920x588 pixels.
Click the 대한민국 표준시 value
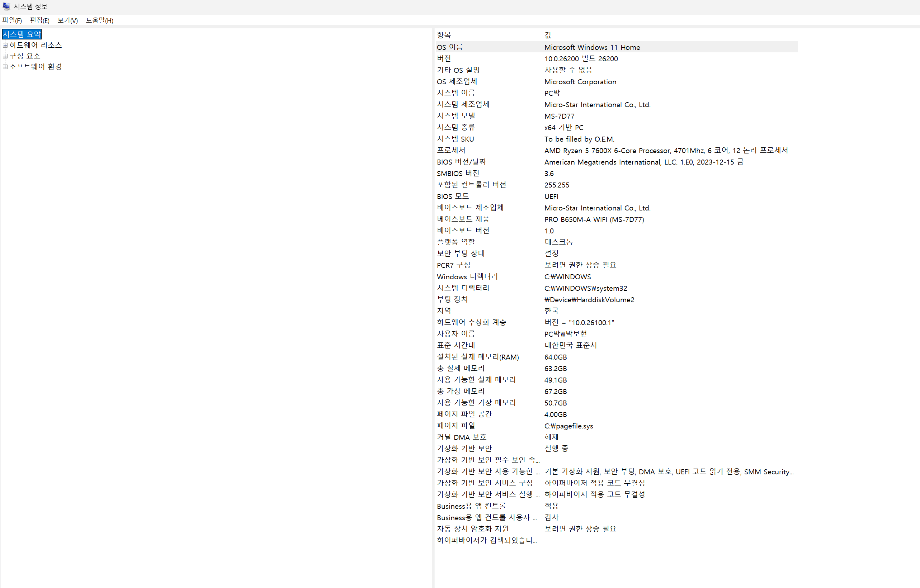570,345
